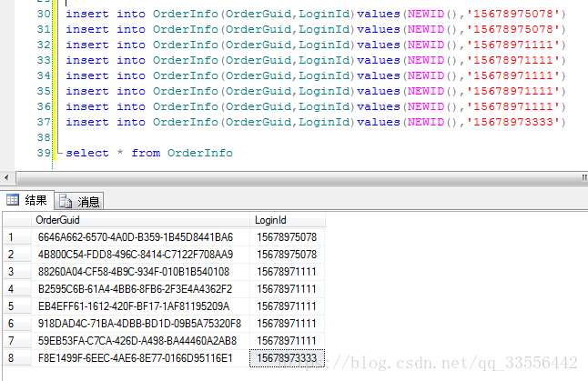Click cell 6646A662-6570-4A0D-B359-1B45D8441BA6
Screen dimensions: 588x381
(x=140, y=237)
